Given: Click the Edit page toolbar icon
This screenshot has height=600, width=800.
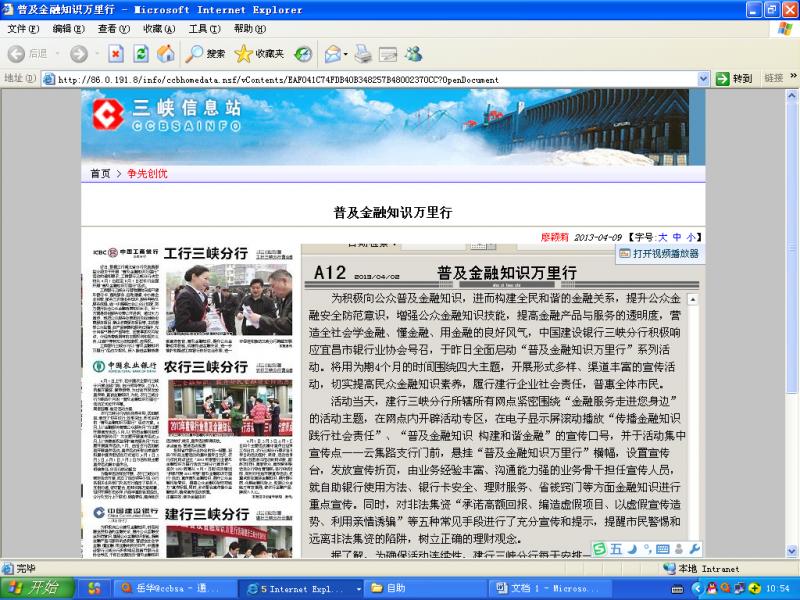Looking at the screenshot, I should tap(388, 54).
